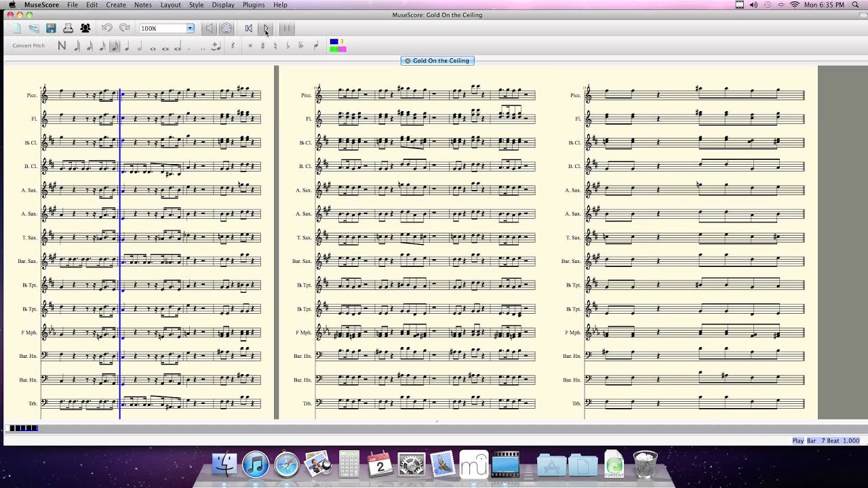Apply a sharp accidental

pyautogui.click(x=262, y=46)
